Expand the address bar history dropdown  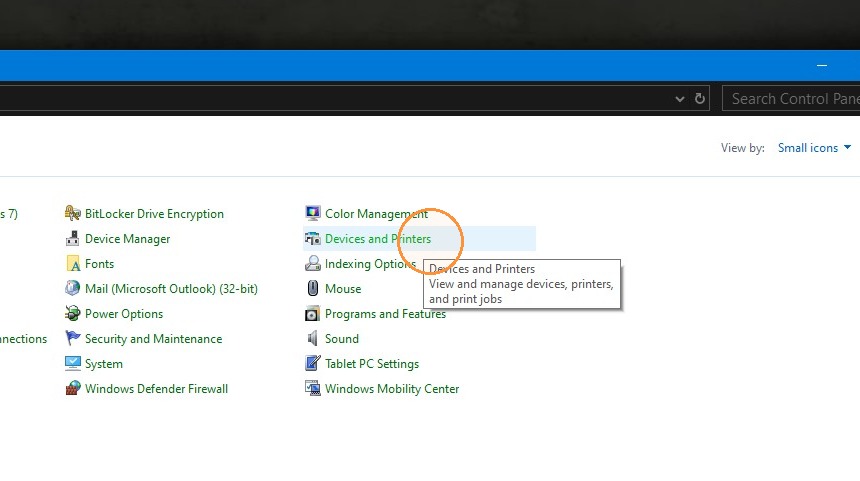[x=680, y=99]
